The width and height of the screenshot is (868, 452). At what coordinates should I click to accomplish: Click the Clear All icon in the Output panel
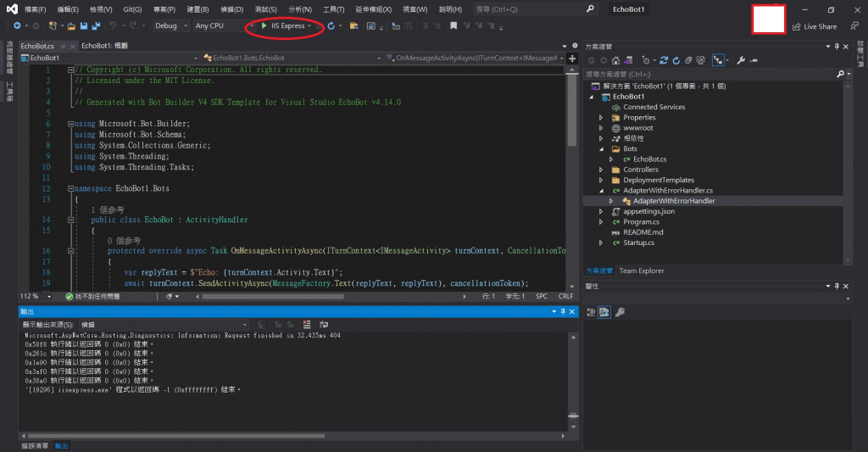click(307, 325)
